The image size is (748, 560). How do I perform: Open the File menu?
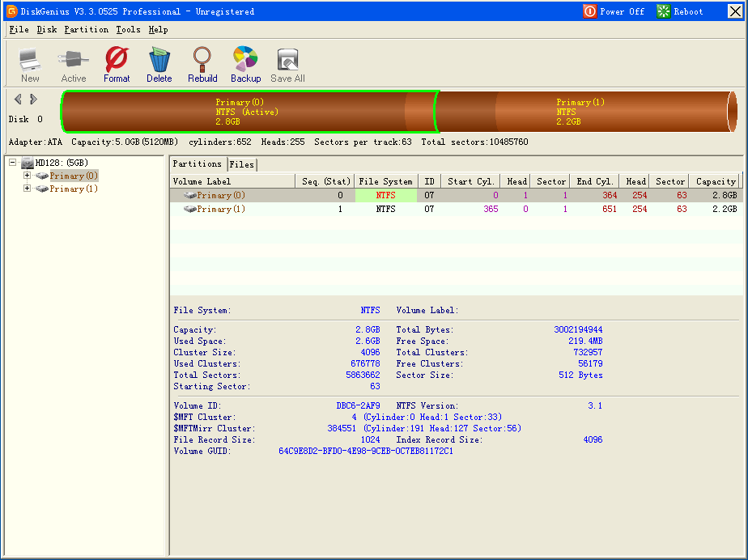(x=19, y=30)
